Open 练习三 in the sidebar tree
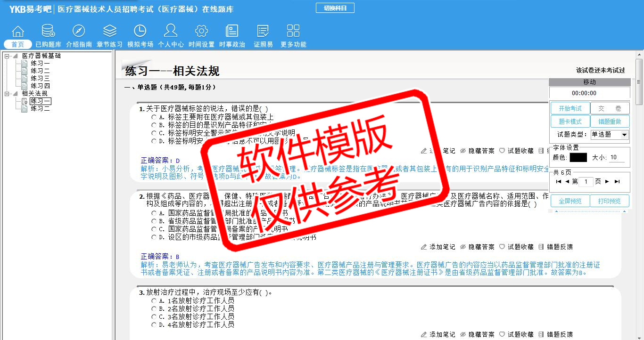 tap(40, 79)
